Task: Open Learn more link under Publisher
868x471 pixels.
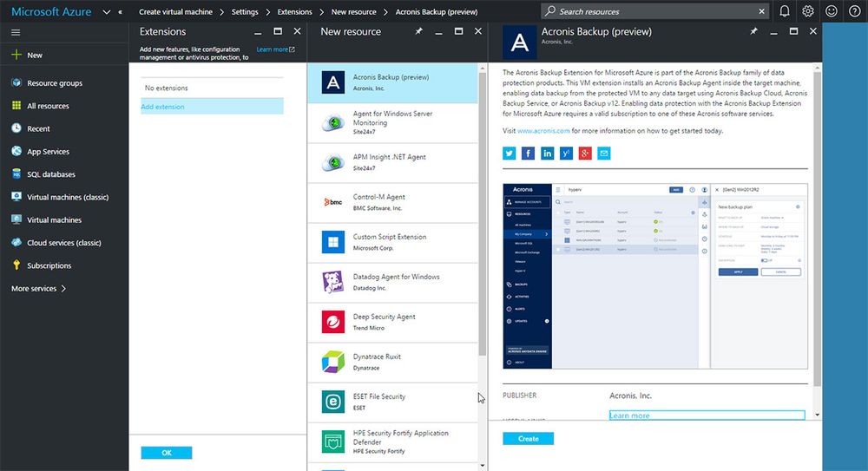Action: coord(629,415)
